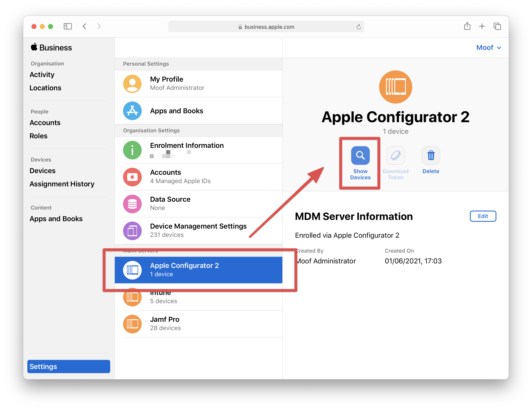
Task: Select the My Profile row
Action: [198, 84]
